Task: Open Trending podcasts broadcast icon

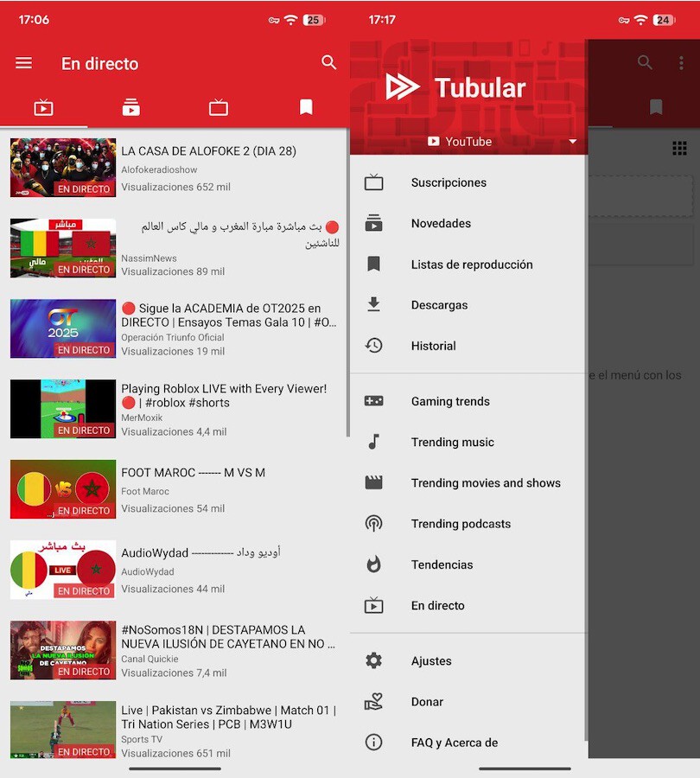Action: point(375,523)
